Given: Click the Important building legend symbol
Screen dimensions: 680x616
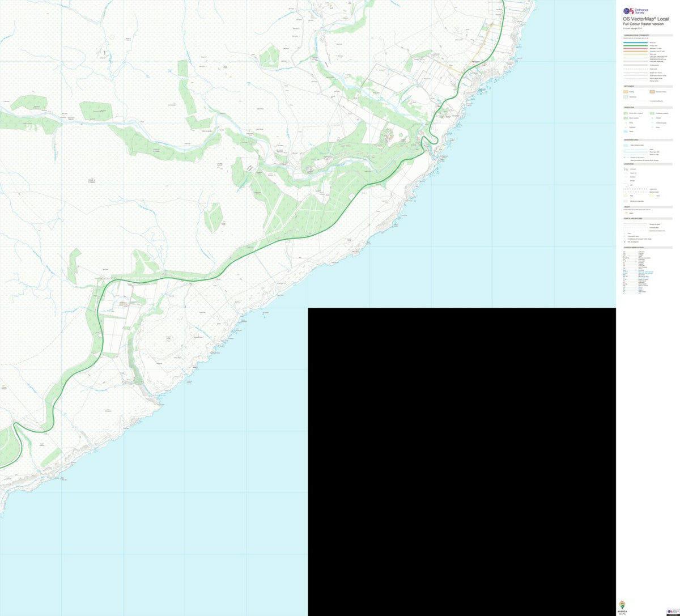Looking at the screenshot, I should click(652, 92).
